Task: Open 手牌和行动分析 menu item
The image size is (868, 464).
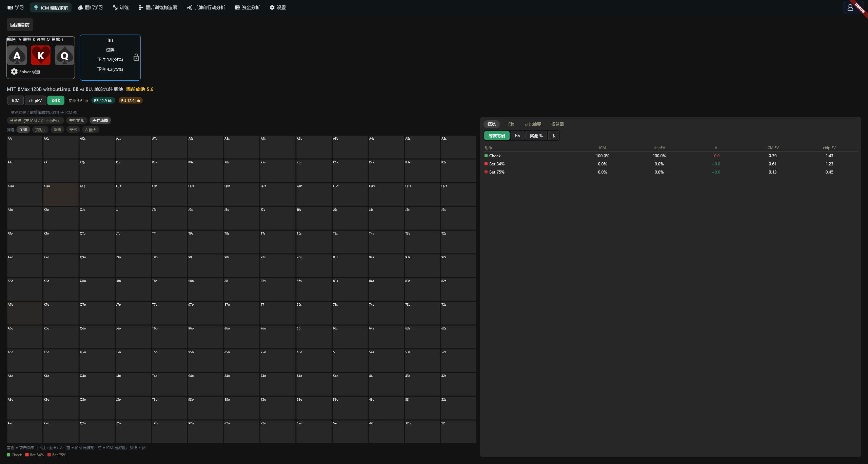Action: (206, 7)
